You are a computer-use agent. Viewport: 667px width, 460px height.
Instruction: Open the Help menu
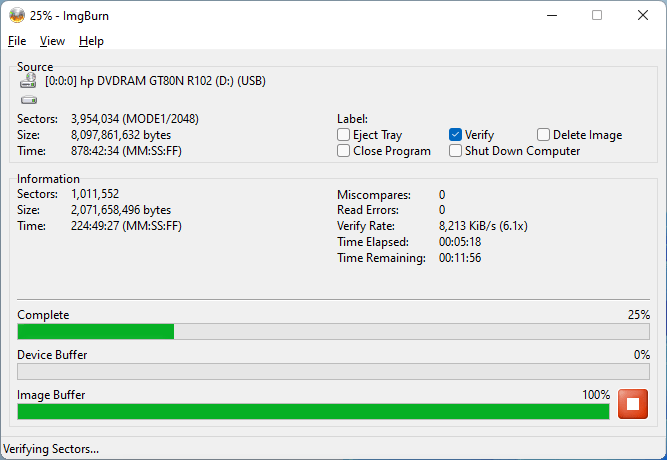(x=91, y=41)
